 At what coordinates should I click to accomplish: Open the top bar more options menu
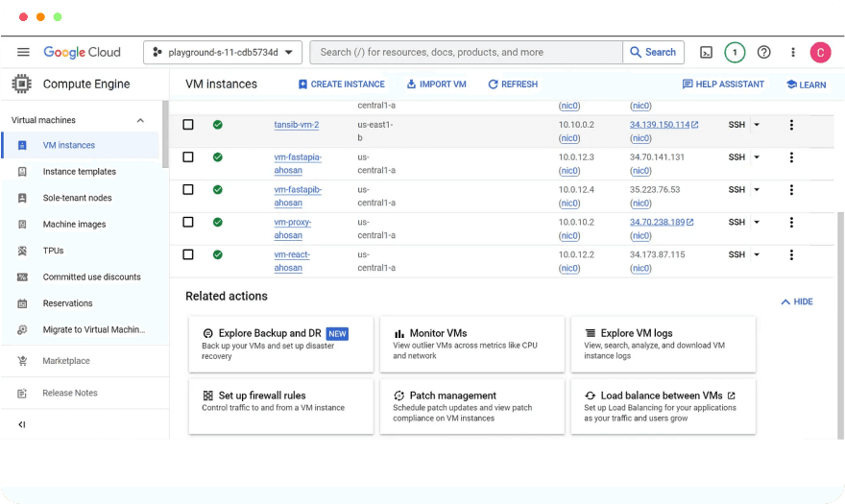coord(793,52)
